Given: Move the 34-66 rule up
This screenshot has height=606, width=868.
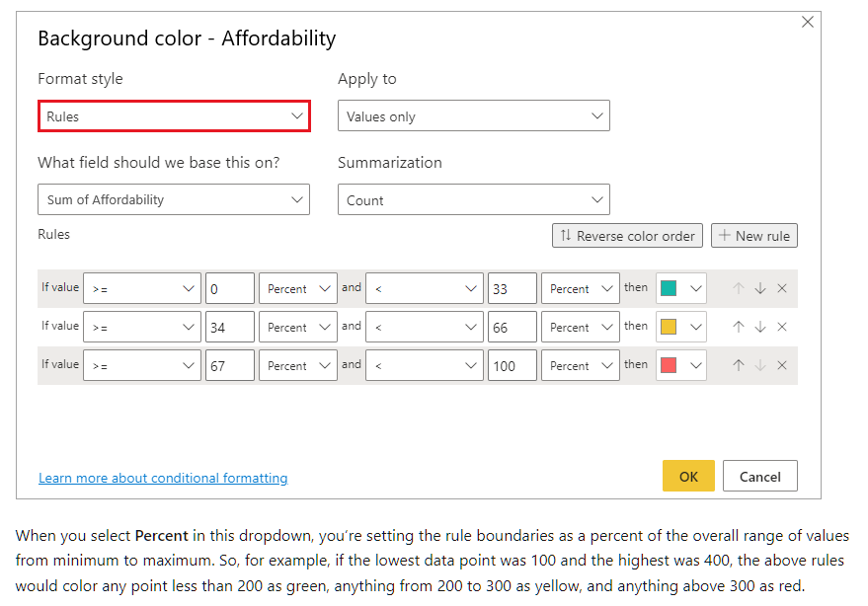Looking at the screenshot, I should coord(738,327).
